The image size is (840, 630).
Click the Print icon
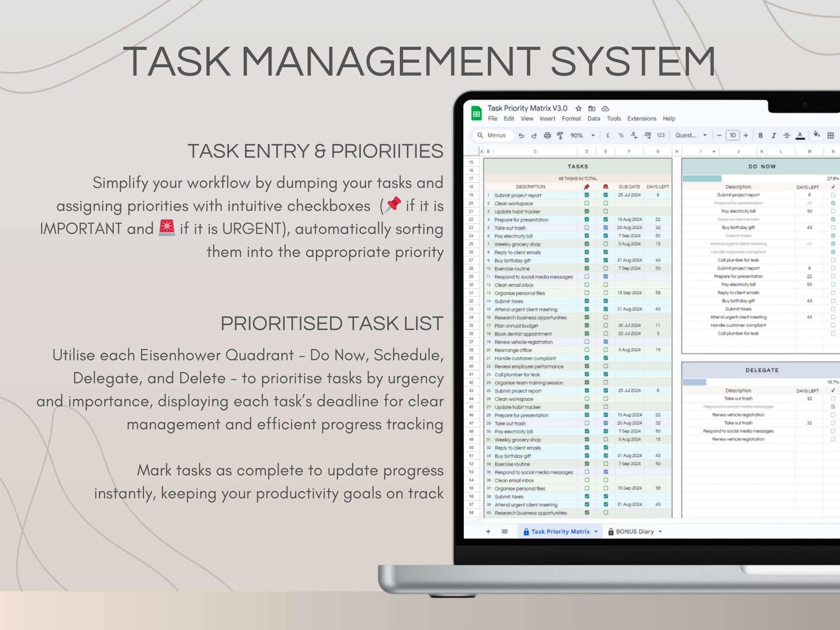click(x=547, y=136)
